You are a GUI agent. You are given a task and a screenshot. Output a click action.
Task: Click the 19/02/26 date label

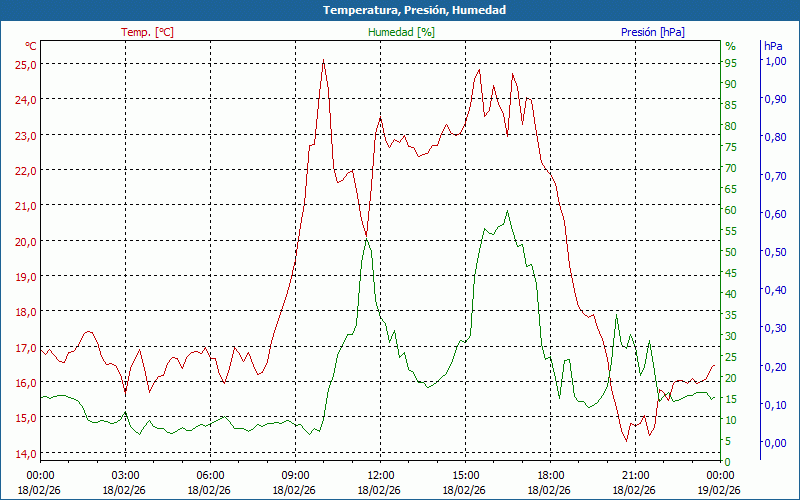point(720,490)
